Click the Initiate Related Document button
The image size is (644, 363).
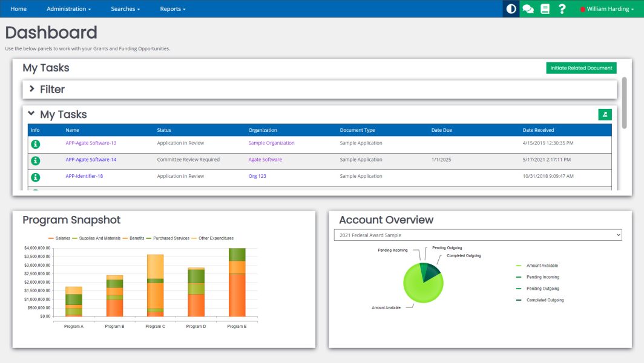click(x=581, y=68)
